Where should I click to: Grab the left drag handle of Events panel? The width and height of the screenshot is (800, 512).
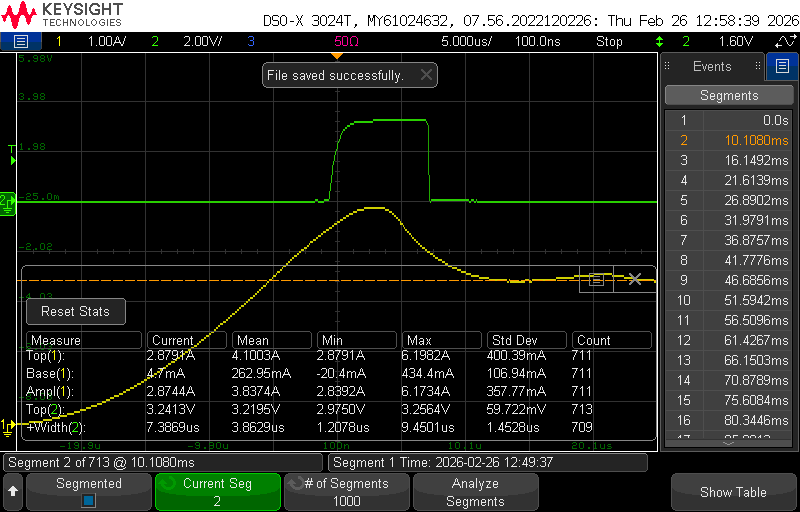(667, 66)
